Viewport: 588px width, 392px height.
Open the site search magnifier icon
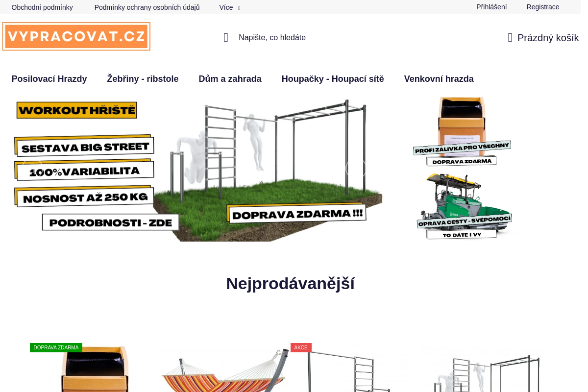[x=225, y=37]
